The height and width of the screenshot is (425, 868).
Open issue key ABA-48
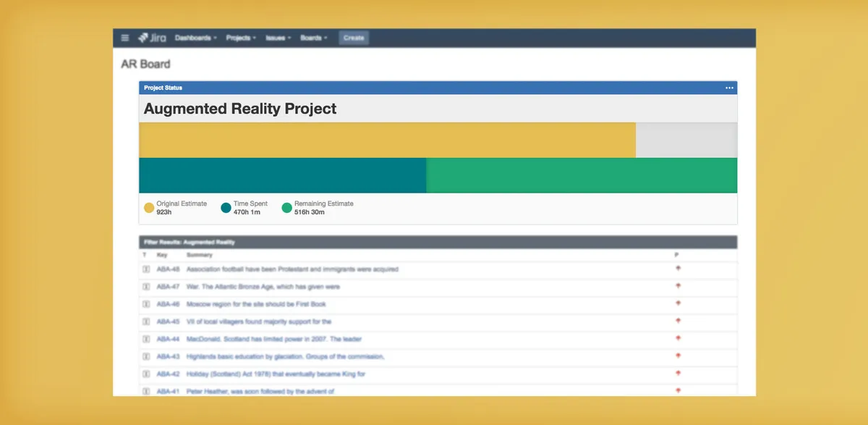(x=168, y=269)
